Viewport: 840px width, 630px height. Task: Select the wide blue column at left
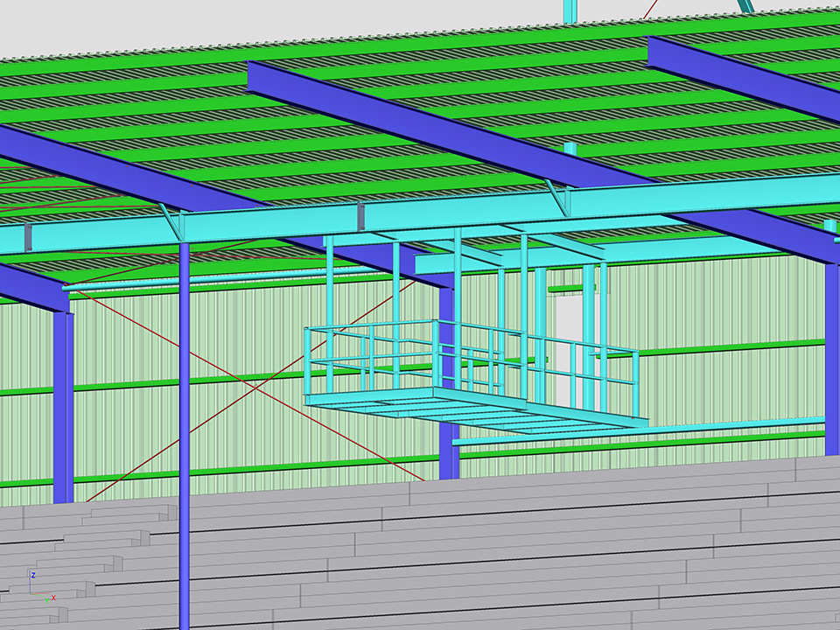pyautogui.click(x=63, y=402)
